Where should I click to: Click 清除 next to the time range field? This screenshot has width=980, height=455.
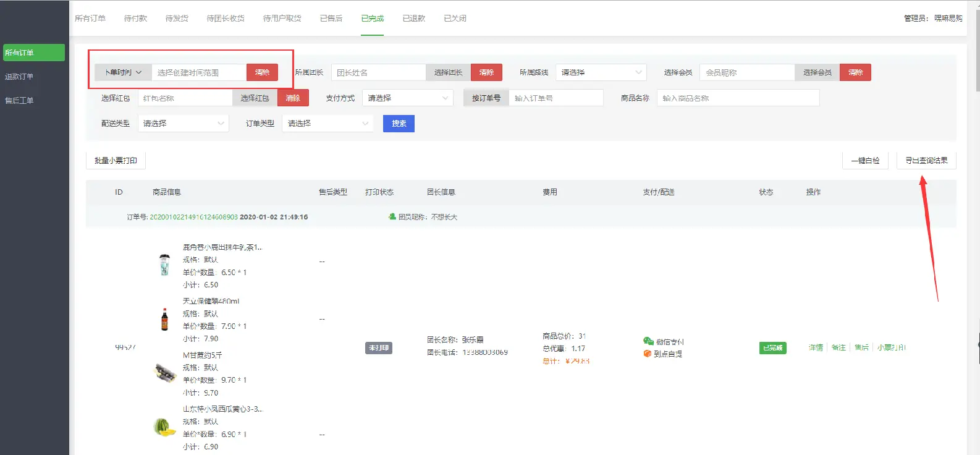click(x=262, y=72)
